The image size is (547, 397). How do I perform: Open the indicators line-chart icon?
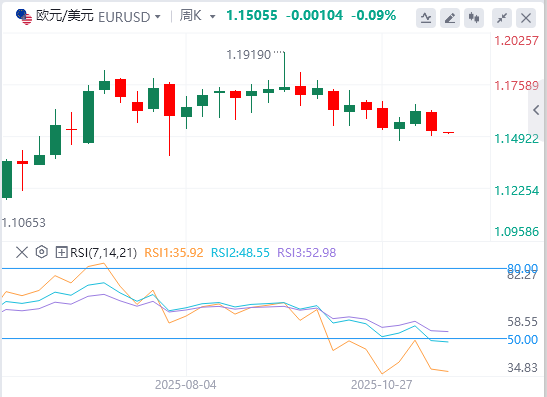(x=426, y=18)
